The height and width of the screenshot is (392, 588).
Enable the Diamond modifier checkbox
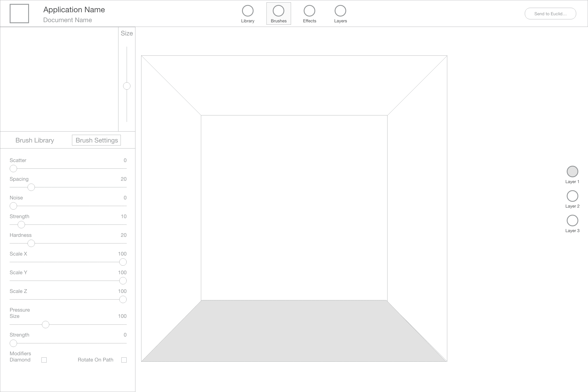pos(44,360)
